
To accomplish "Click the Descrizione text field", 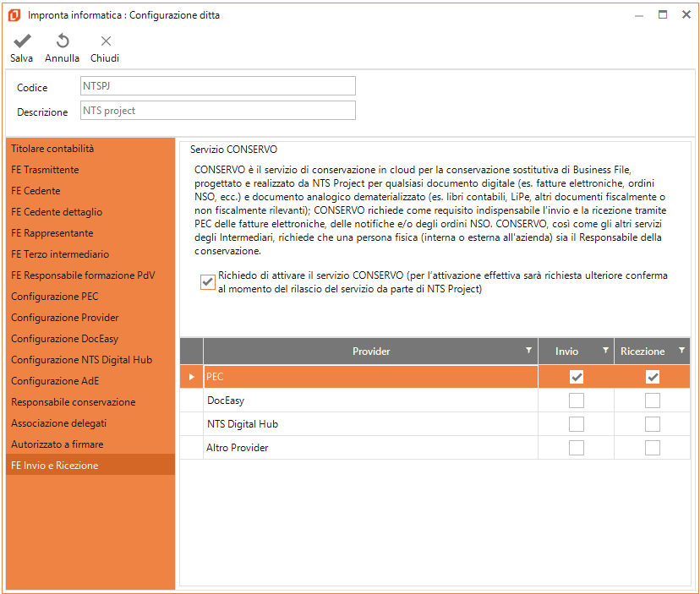I will tap(217, 111).
